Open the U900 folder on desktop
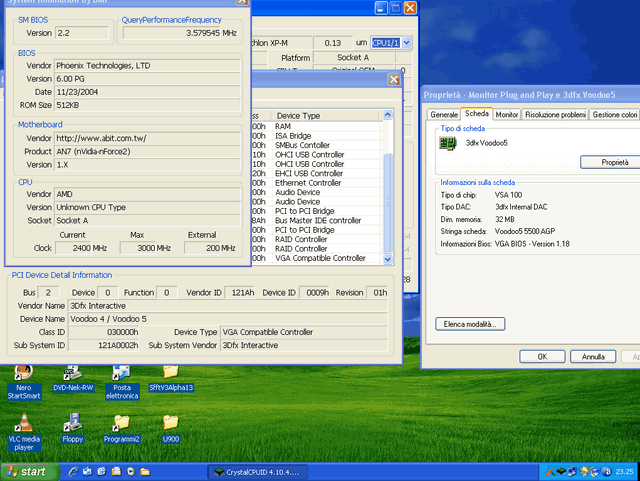The height and width of the screenshot is (481, 640). point(171,428)
